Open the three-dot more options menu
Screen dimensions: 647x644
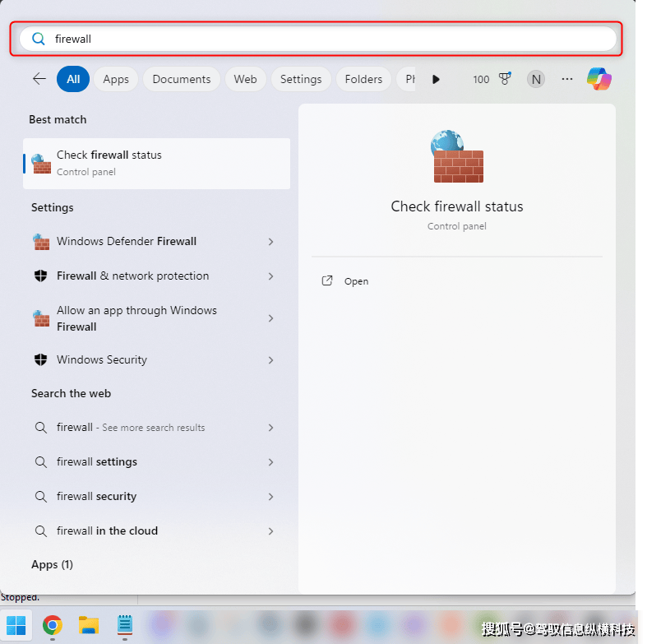pyautogui.click(x=567, y=79)
